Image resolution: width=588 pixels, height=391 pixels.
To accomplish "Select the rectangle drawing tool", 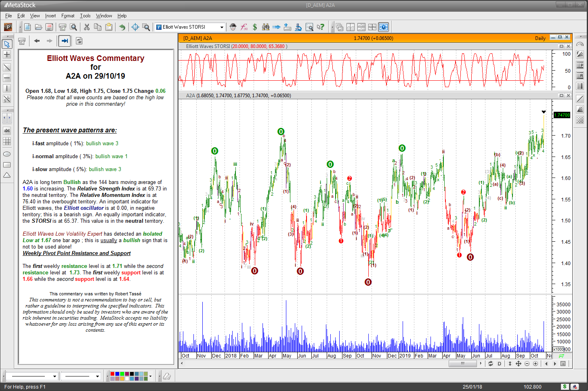I will pyautogui.click(x=7, y=165).
